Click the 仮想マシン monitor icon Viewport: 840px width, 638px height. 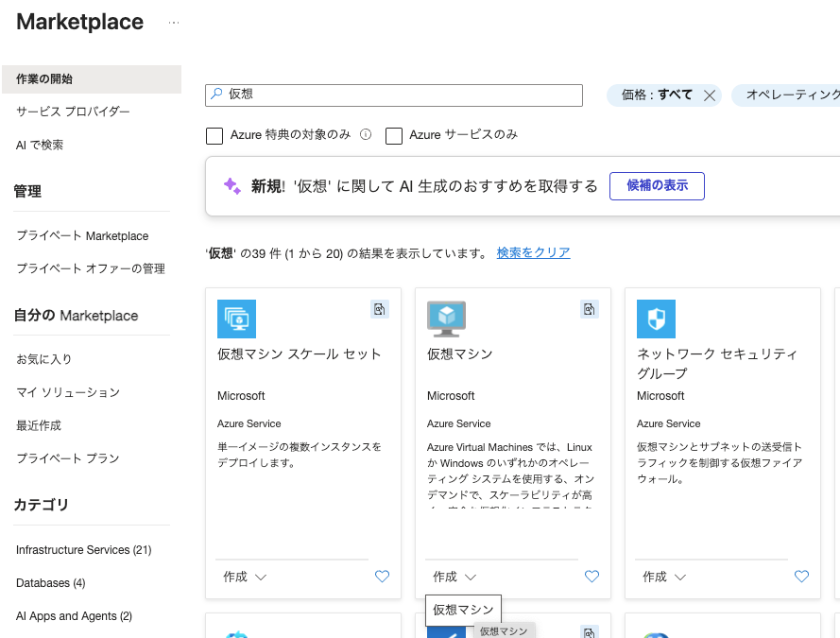point(446,319)
